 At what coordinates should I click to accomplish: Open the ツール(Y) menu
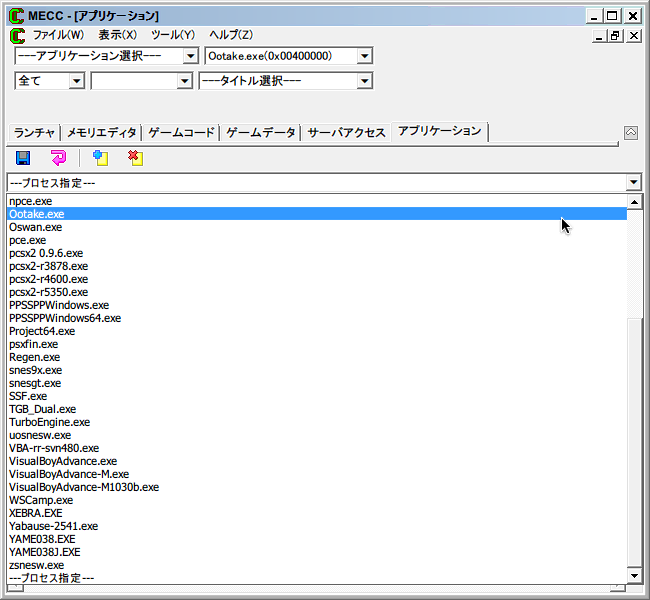tap(173, 35)
